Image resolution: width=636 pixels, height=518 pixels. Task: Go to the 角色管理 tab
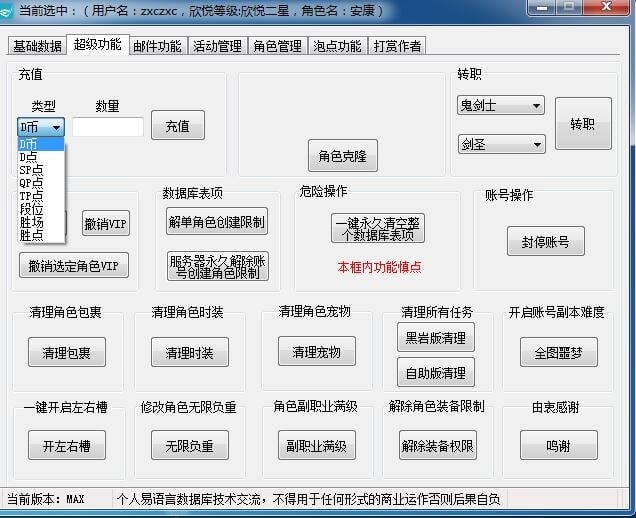[x=277, y=46]
